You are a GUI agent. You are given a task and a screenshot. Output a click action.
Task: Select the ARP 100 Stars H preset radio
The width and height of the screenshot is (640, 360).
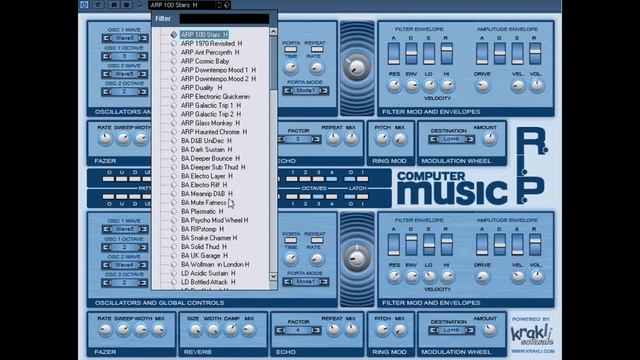pyautogui.click(x=174, y=35)
